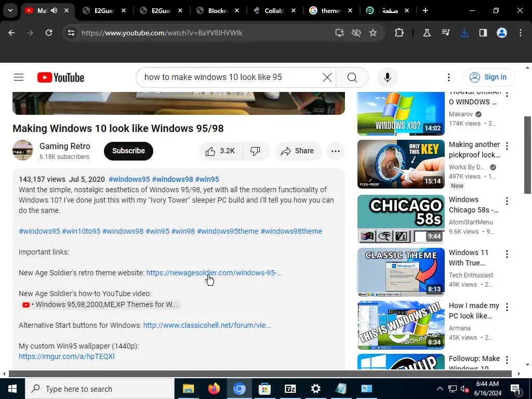Open the Chrome three-dot main menu
The image size is (532, 399).
click(520, 33)
